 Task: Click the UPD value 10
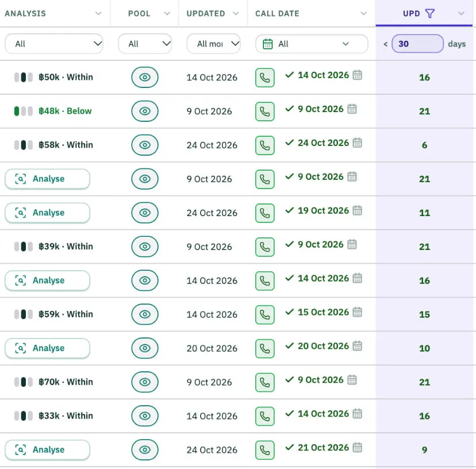point(424,348)
